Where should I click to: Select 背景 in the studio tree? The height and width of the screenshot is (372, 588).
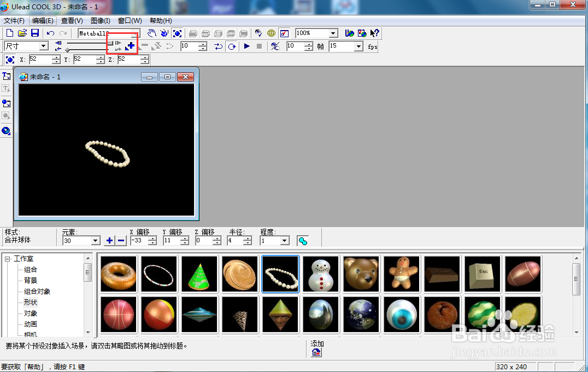pos(31,281)
